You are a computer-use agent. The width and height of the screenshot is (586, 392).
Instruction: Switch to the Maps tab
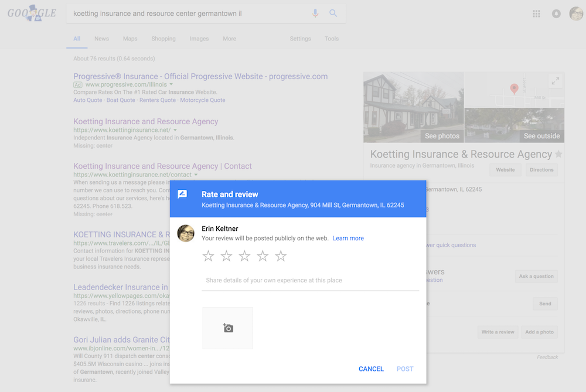130,39
